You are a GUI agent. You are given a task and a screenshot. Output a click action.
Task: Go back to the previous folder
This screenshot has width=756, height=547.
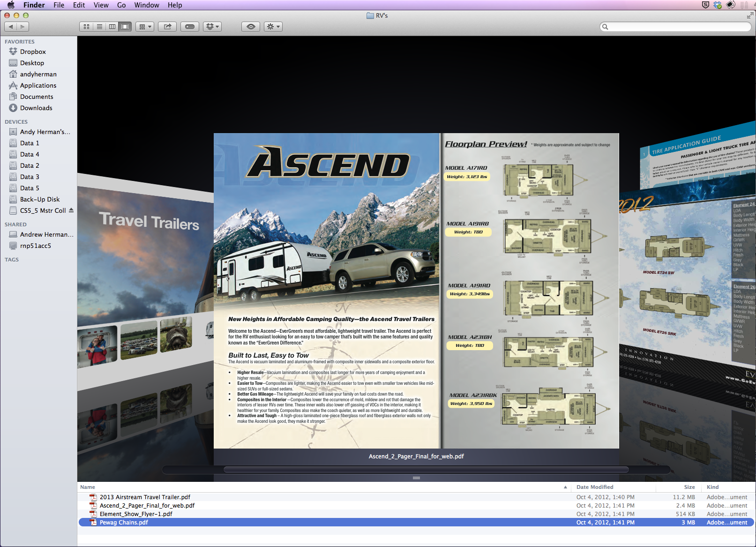pos(11,27)
